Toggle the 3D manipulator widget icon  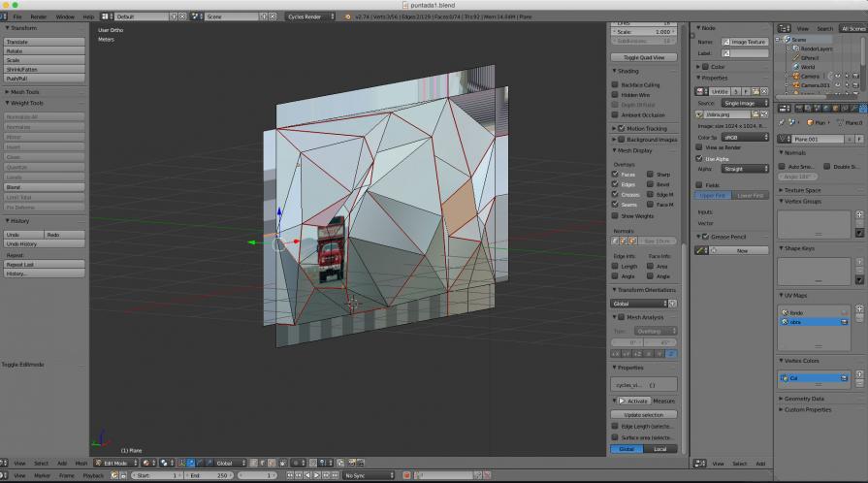[181, 463]
